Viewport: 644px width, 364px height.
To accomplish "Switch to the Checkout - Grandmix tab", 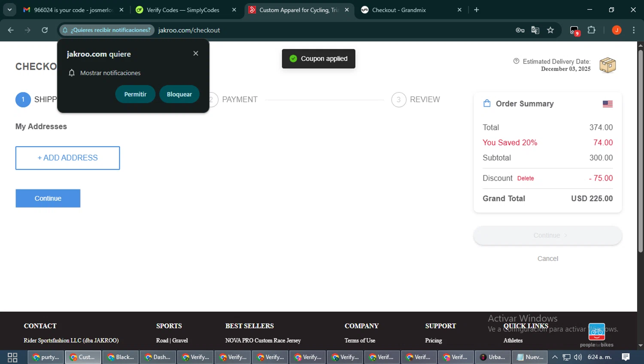I will coord(411,10).
